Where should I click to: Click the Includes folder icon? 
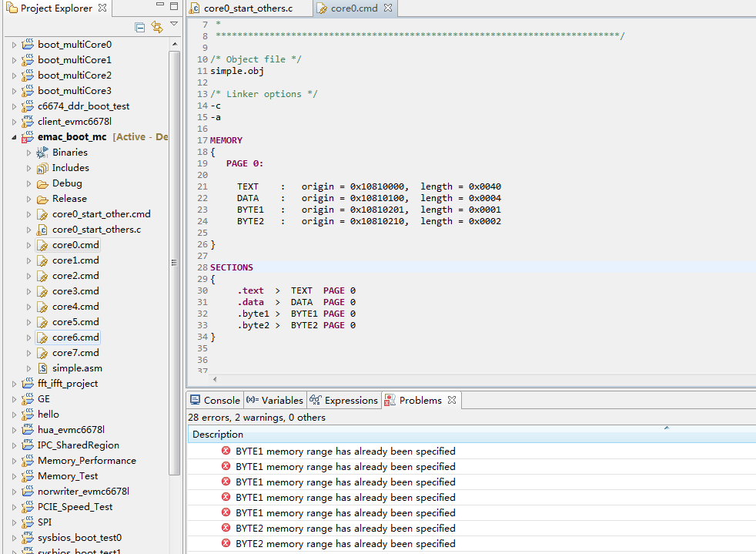click(42, 168)
